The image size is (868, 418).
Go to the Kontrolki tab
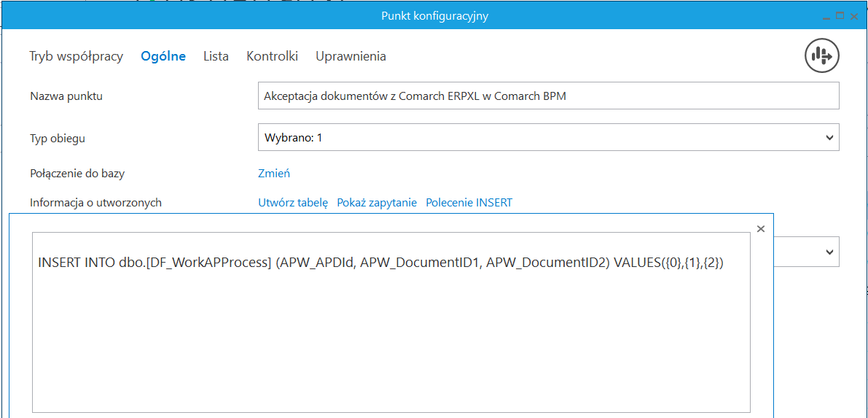pos(272,56)
